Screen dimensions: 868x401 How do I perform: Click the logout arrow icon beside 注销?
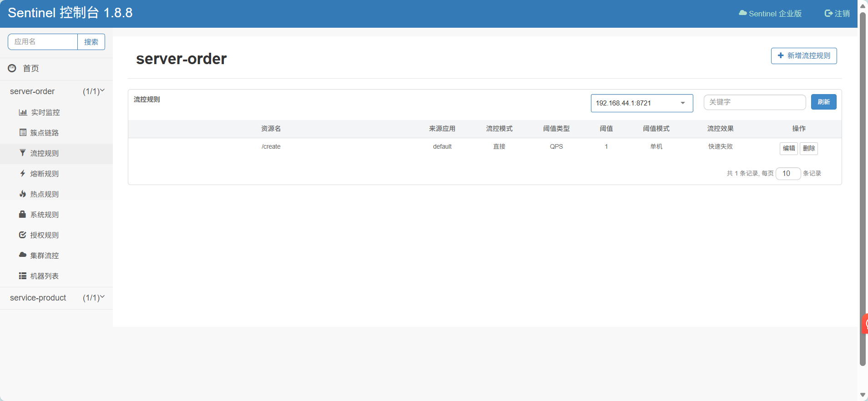tap(828, 14)
